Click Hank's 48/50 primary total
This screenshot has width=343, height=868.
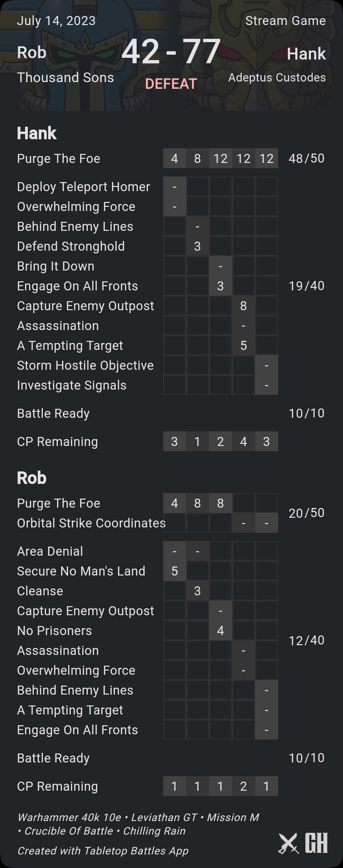click(x=306, y=158)
